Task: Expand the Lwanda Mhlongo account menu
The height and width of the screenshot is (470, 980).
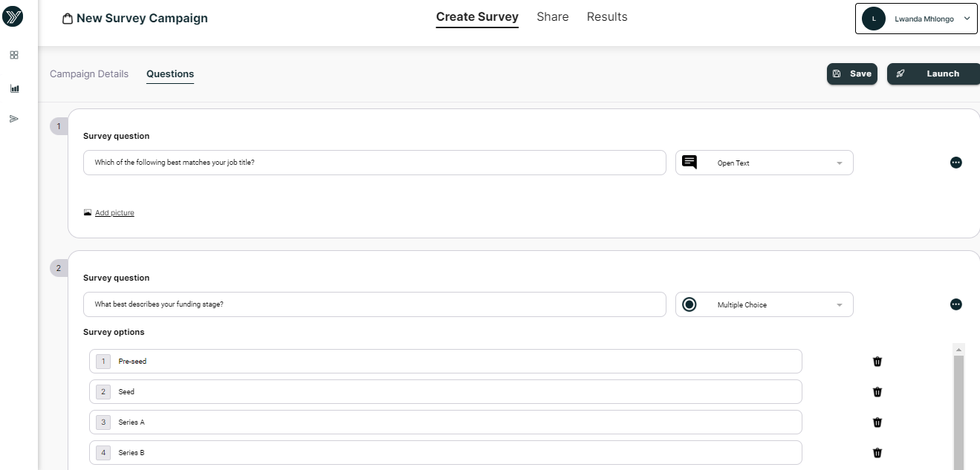Action: pos(916,19)
